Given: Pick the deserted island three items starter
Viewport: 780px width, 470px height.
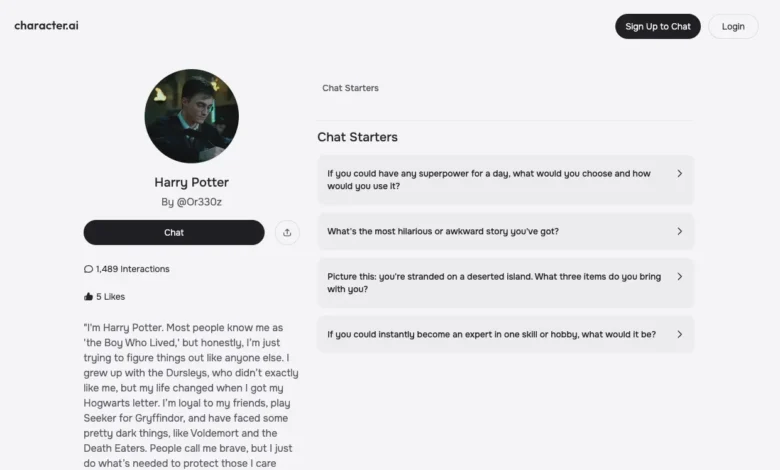Looking at the screenshot, I should coord(493,283).
